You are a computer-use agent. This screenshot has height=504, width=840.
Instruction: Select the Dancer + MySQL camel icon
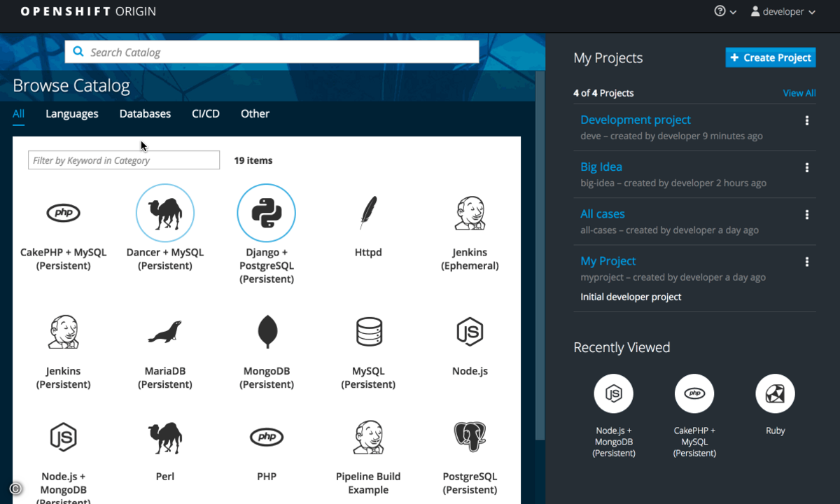point(165,213)
